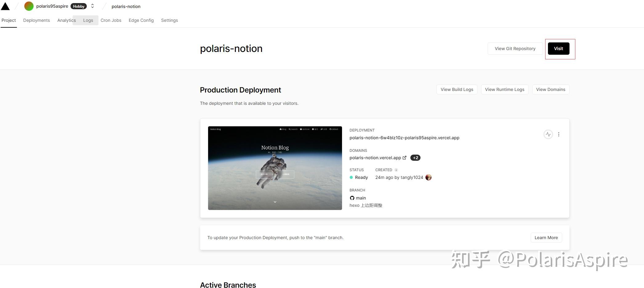Image resolution: width=644 pixels, height=288 pixels.
Task: Click the external link icon beside the domain
Action: tap(405, 158)
